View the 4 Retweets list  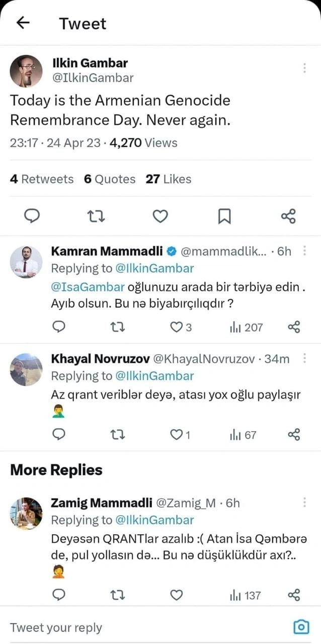(42, 179)
